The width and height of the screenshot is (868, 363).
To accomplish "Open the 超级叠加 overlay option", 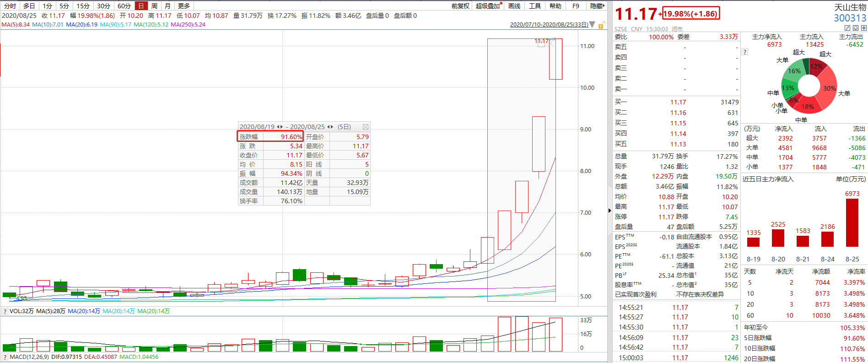I will click(488, 6).
